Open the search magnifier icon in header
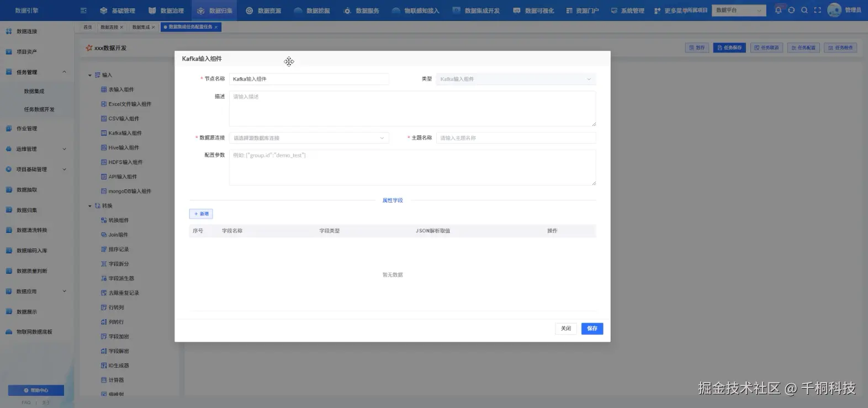Image resolution: width=868 pixels, height=408 pixels. pos(805,10)
